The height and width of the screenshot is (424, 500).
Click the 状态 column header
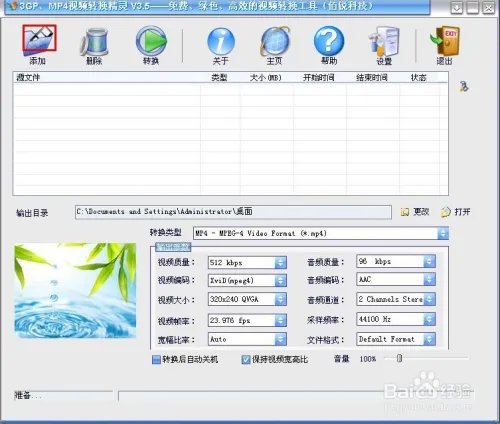coord(419,78)
